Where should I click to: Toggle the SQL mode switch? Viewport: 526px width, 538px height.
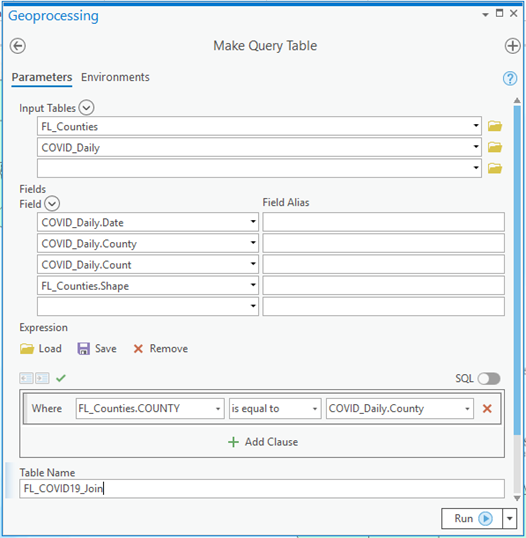pyautogui.click(x=489, y=378)
